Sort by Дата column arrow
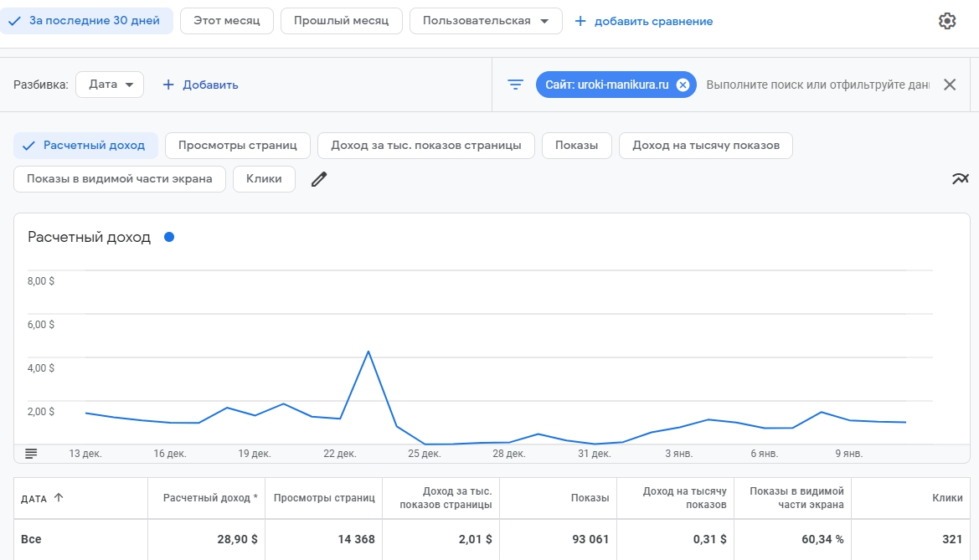Image resolution: width=979 pixels, height=560 pixels. 58,497
